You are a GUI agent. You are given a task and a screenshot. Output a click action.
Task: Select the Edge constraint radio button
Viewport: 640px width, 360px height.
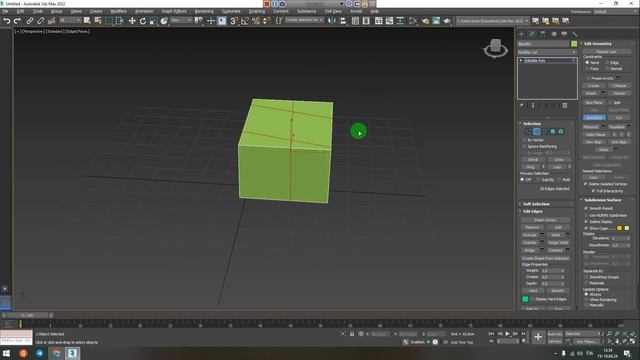tap(607, 63)
